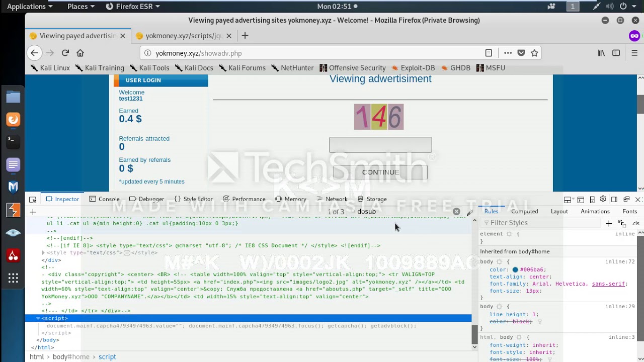Screen dimensions: 644x362
Task: Go back with browser Back arrow
Action: pos(34,53)
